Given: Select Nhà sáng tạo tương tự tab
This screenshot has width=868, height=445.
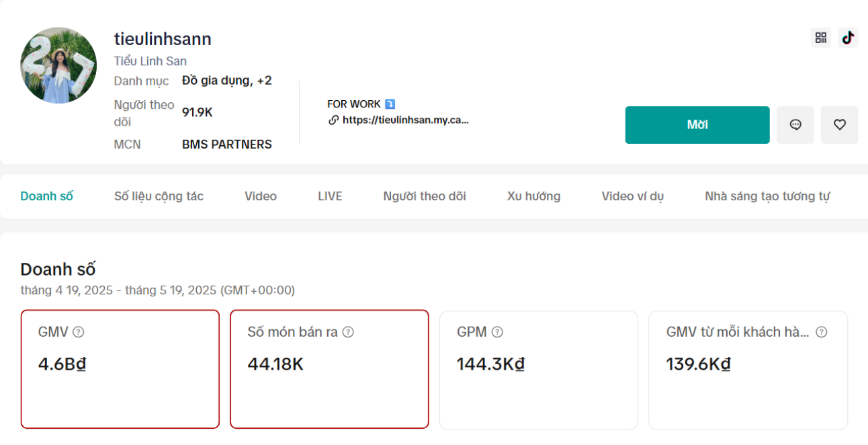Looking at the screenshot, I should click(767, 196).
